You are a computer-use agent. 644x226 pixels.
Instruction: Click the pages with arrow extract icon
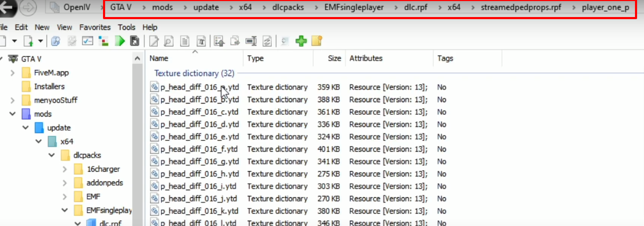coord(235,41)
